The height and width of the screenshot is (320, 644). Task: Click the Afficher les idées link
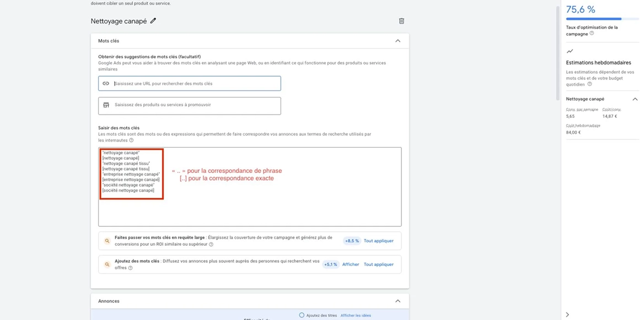(x=355, y=316)
